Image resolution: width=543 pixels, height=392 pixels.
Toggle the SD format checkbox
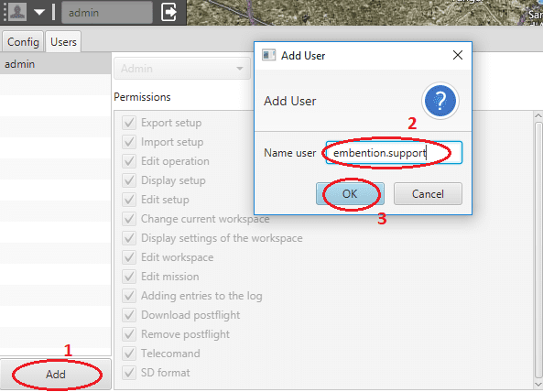point(129,373)
